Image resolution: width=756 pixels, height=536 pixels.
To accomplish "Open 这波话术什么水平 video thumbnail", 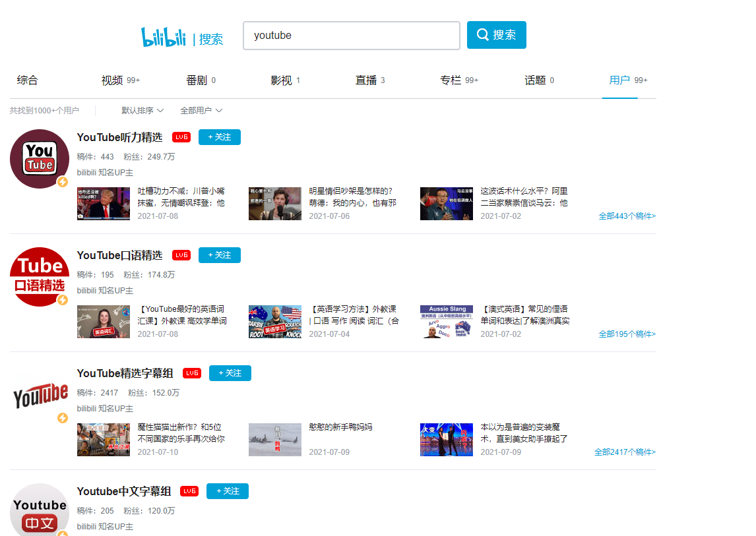I will click(x=447, y=204).
